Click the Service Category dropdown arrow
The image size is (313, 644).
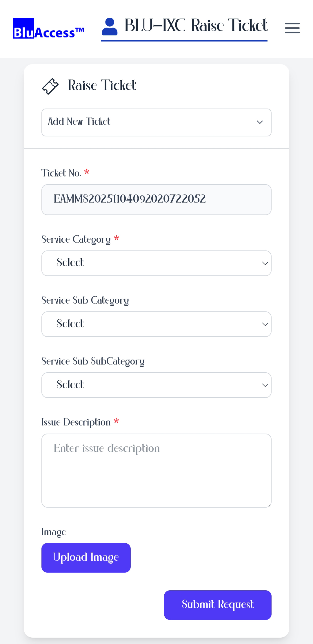point(265,263)
